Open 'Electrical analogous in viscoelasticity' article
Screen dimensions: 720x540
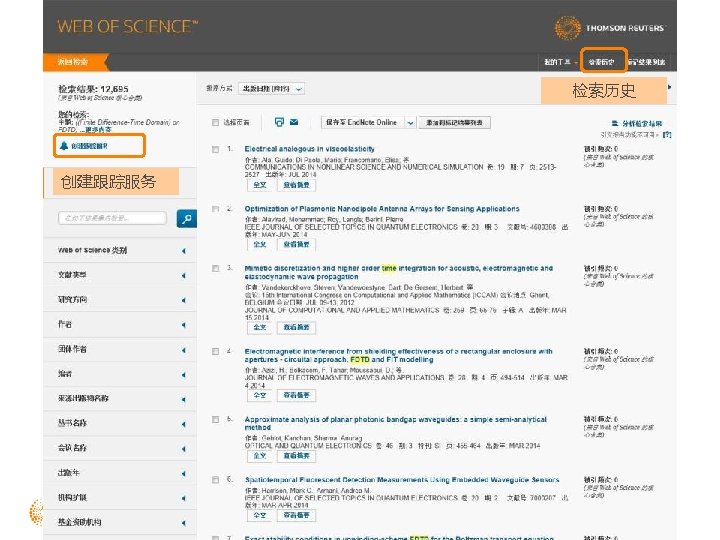point(309,149)
